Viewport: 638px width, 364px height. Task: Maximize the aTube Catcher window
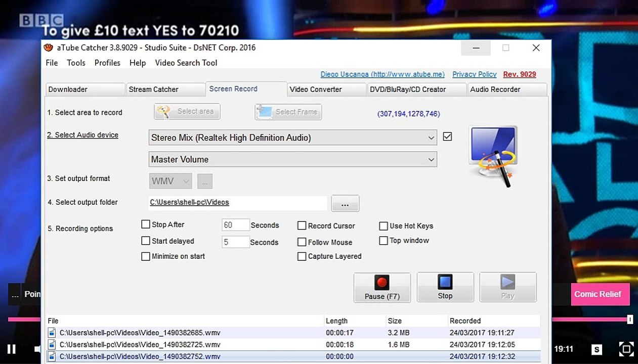505,48
